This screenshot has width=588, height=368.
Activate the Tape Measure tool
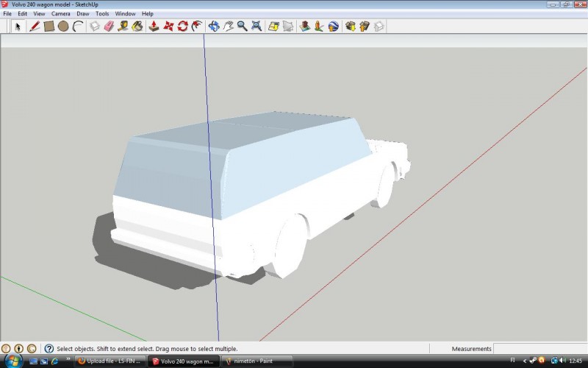(x=123, y=26)
